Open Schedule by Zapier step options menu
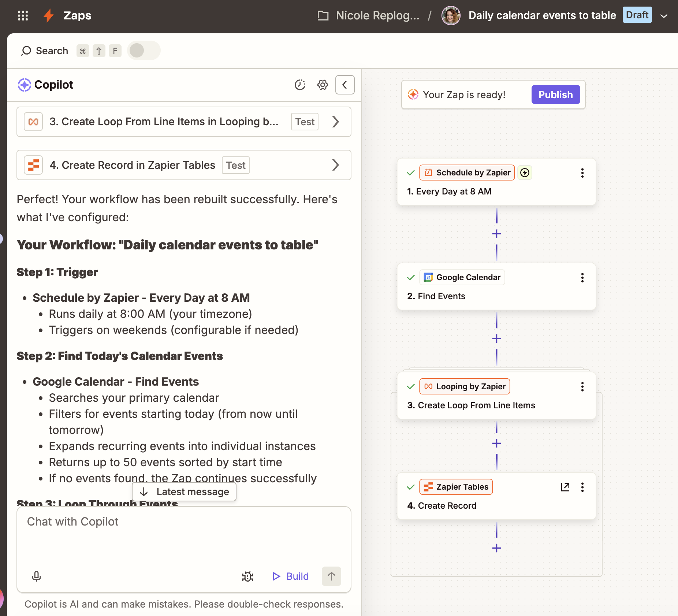 click(x=582, y=173)
